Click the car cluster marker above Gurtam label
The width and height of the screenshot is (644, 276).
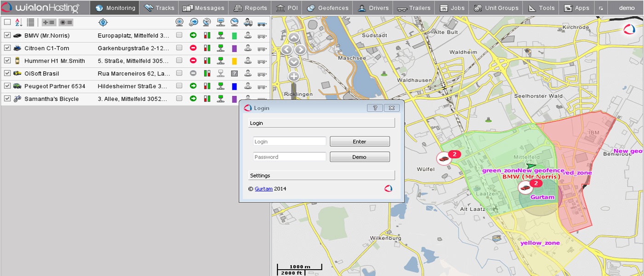(x=525, y=188)
